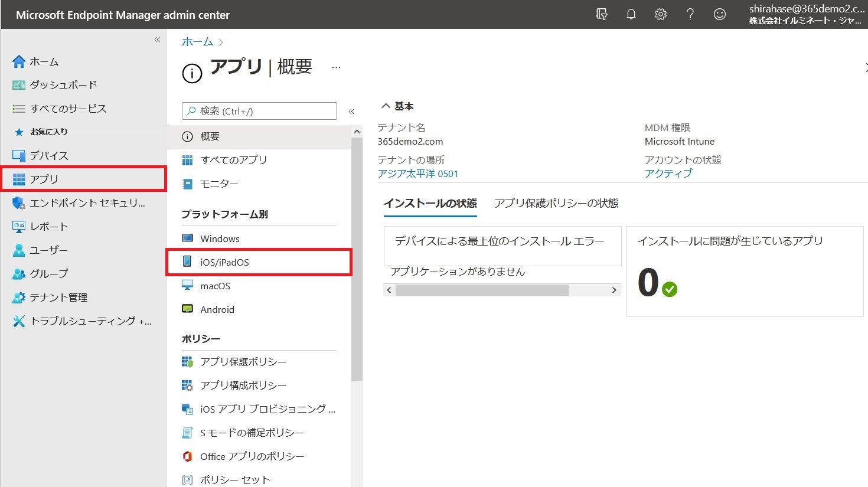The image size is (868, 487).
Task: Switch to アプリ保護ポリシーの状態 tab
Action: coord(556,203)
